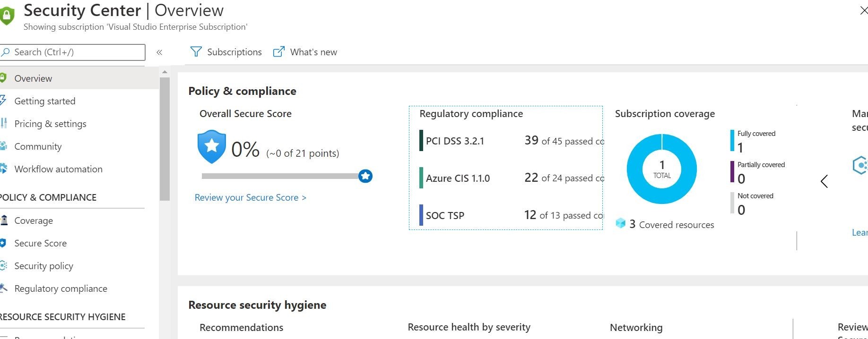The image size is (868, 339).
Task: Click the Subscription coverage heading
Action: coord(665,114)
